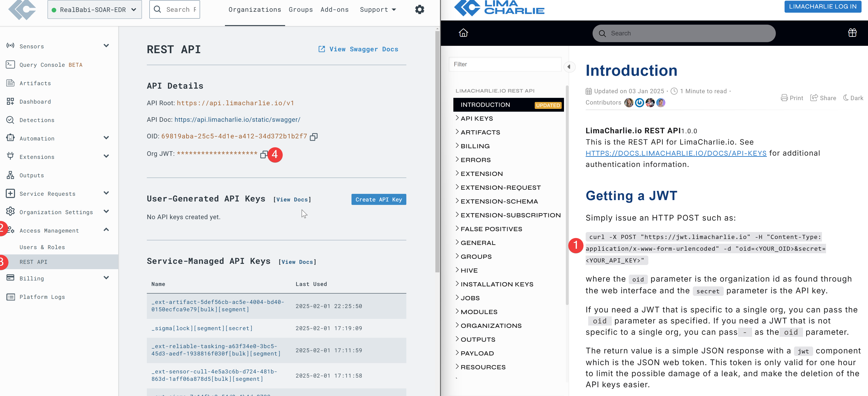868x396 pixels.
Task: Open View Docs next to User-Generated API Keys
Action: click(292, 200)
